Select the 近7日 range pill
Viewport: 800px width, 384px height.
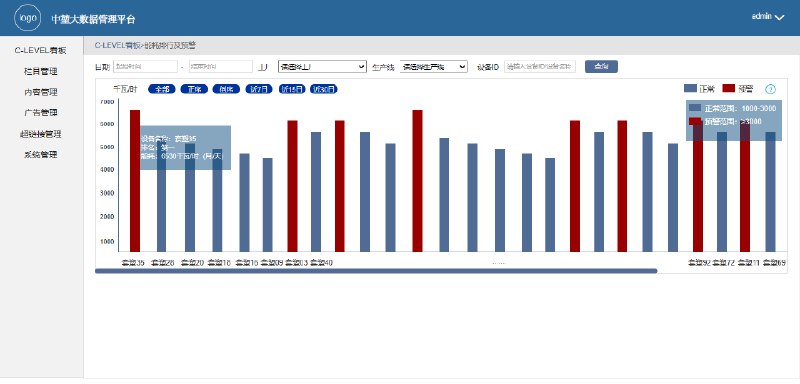[x=259, y=89]
